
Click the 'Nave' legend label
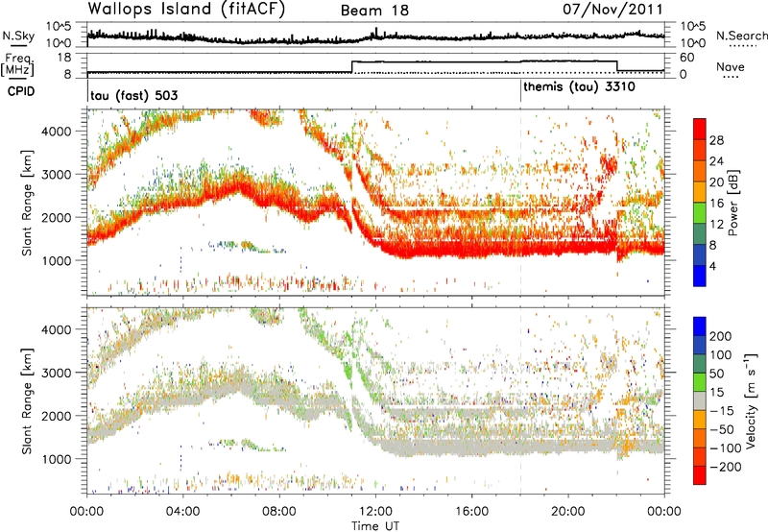pyautogui.click(x=731, y=66)
